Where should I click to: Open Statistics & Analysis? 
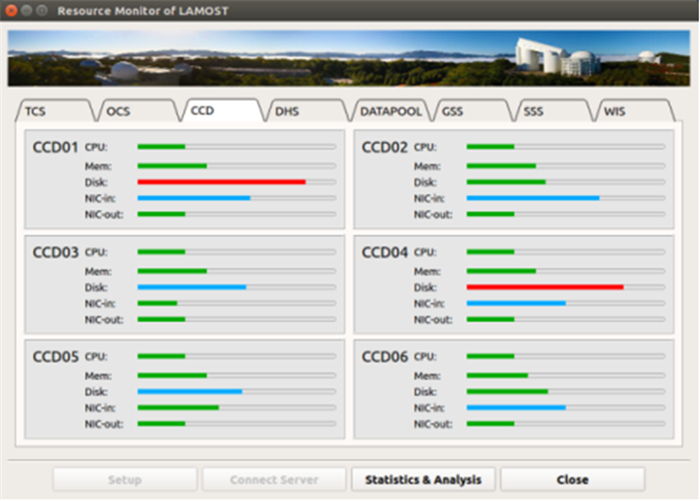pos(423,479)
